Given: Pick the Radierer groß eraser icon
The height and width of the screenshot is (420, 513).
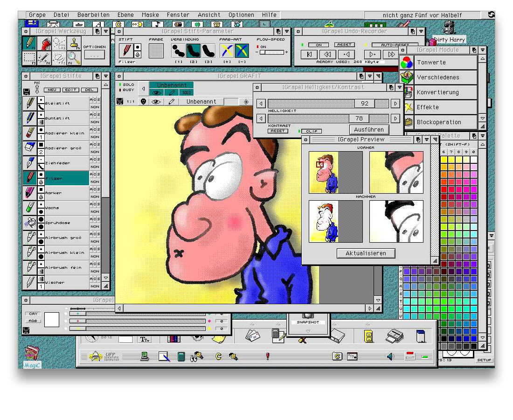Looking at the screenshot, I should [30, 148].
